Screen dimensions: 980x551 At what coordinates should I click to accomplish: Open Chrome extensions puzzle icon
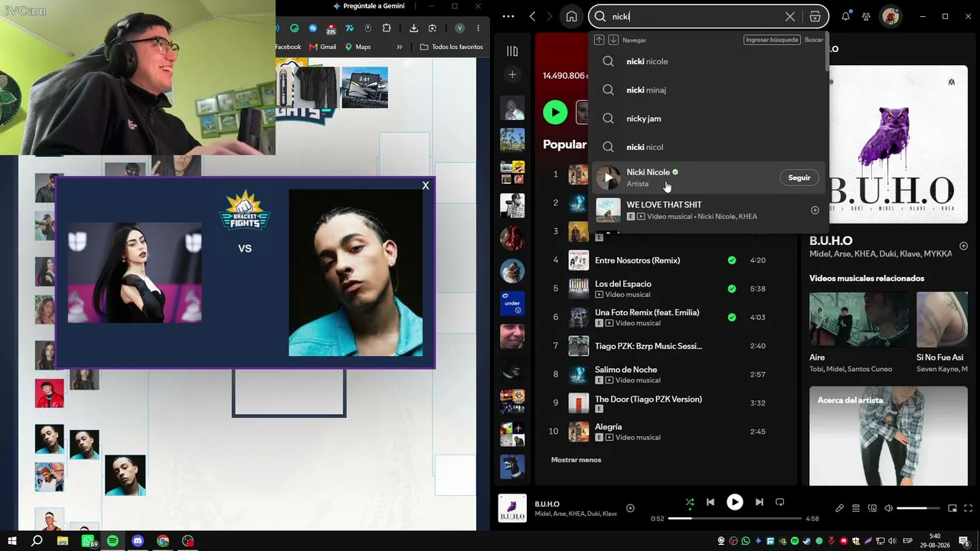coord(387,28)
